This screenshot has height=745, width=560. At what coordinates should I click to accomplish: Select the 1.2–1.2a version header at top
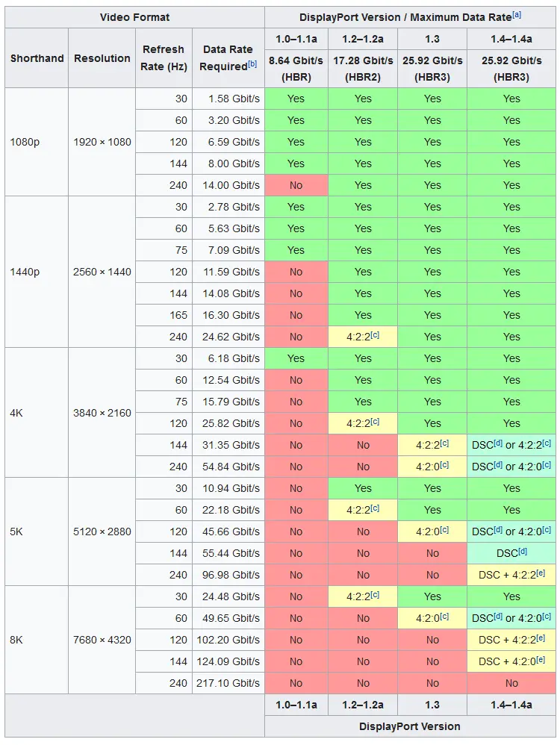click(363, 39)
